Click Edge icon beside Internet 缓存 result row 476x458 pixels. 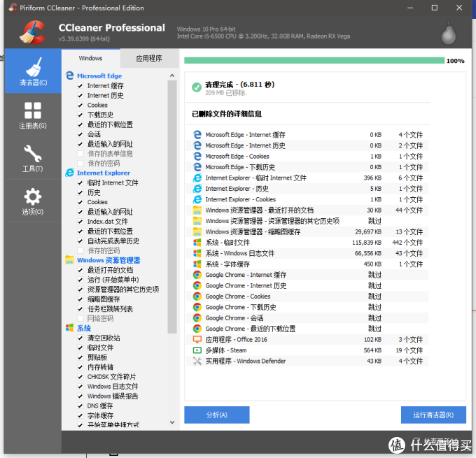[x=197, y=135]
